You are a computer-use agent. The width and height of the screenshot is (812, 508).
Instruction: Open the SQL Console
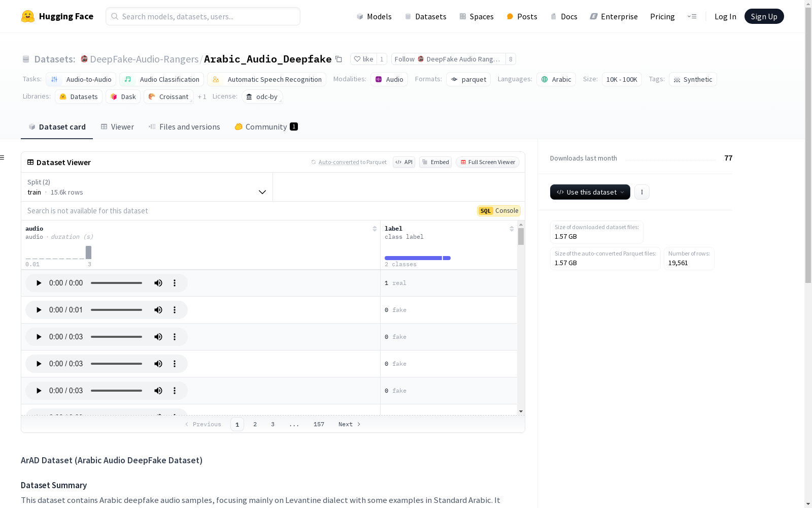(x=499, y=211)
